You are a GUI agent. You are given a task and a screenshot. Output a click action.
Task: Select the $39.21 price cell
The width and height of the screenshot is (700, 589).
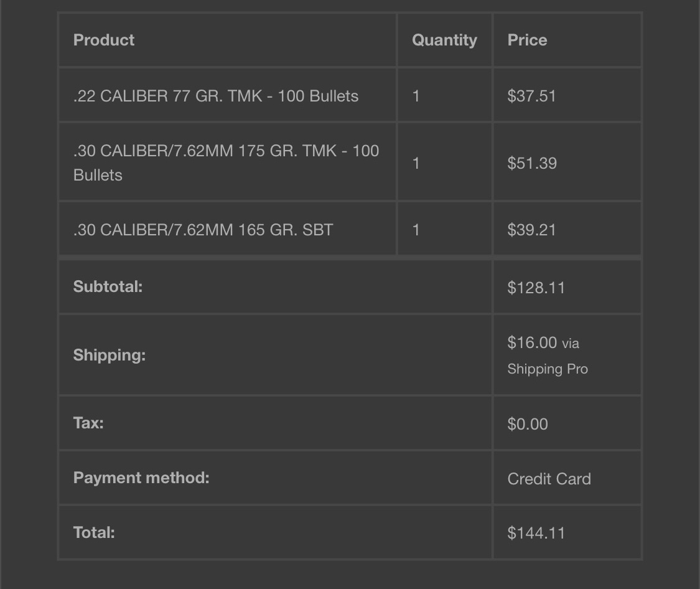pos(532,230)
